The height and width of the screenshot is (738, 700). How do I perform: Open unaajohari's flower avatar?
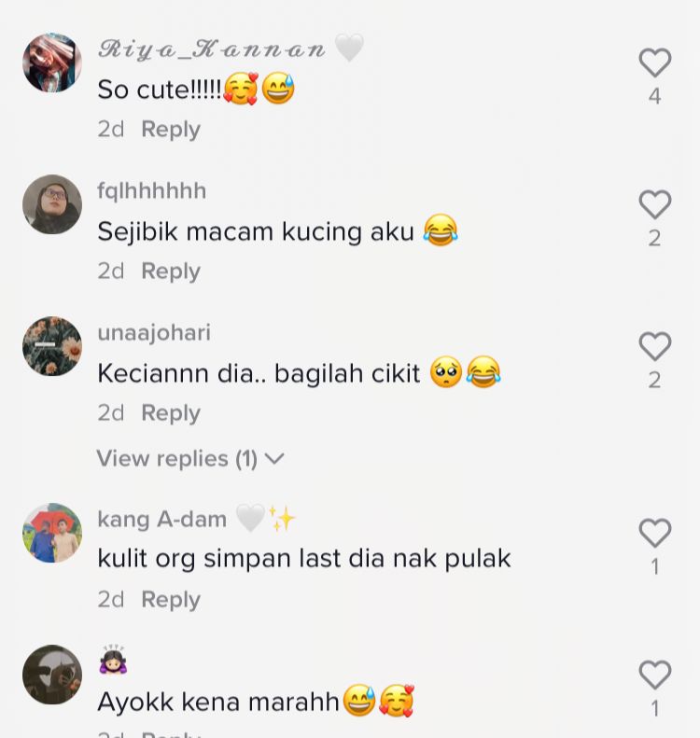[x=52, y=346]
